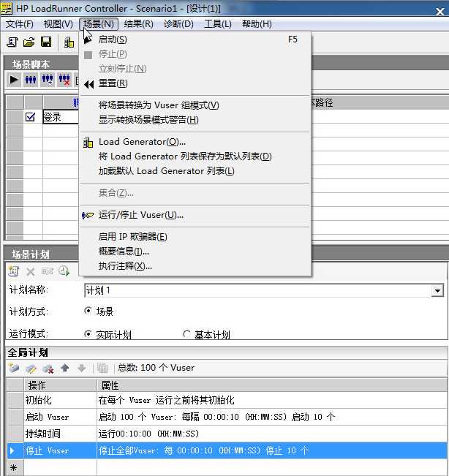
Task: Click the icon next to the down arrow in 全局计划
Action: (102, 368)
